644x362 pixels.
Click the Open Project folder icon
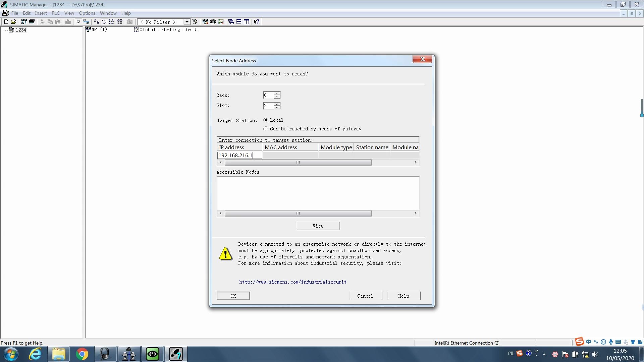(14, 22)
